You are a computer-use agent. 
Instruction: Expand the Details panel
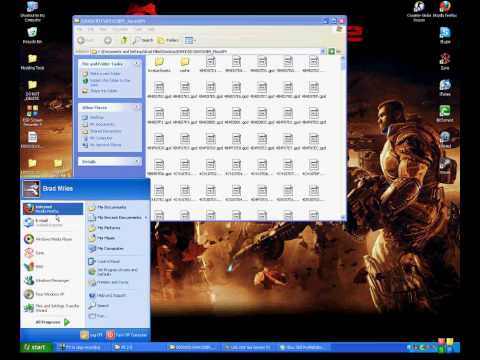[x=136, y=161]
